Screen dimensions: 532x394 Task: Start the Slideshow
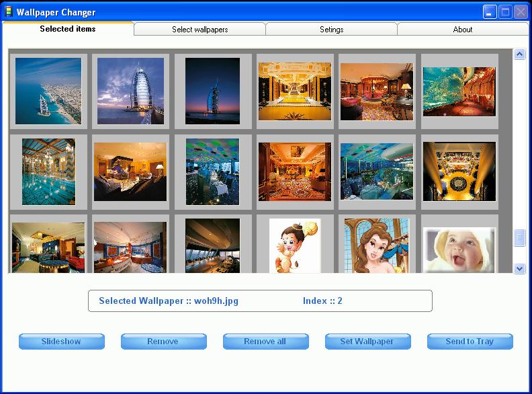pyautogui.click(x=61, y=342)
